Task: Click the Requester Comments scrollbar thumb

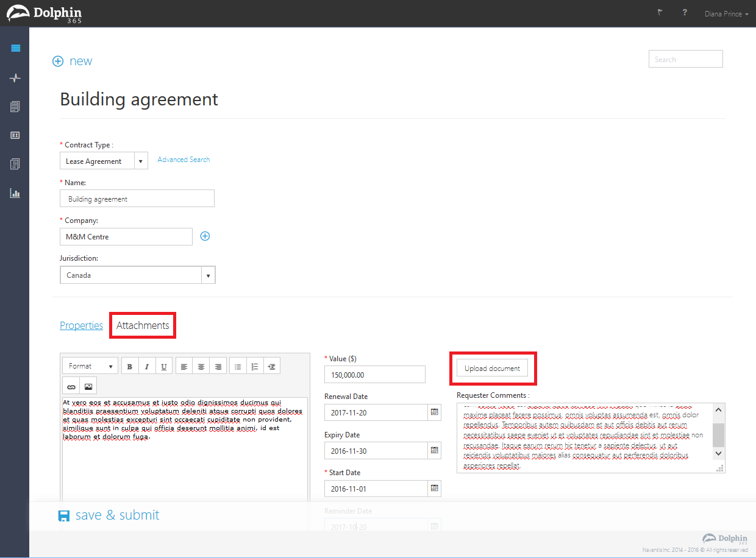Action: point(718,435)
